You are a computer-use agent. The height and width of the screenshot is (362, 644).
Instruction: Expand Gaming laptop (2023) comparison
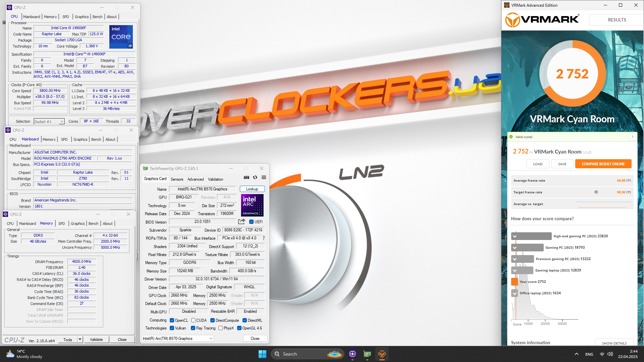[515, 270]
